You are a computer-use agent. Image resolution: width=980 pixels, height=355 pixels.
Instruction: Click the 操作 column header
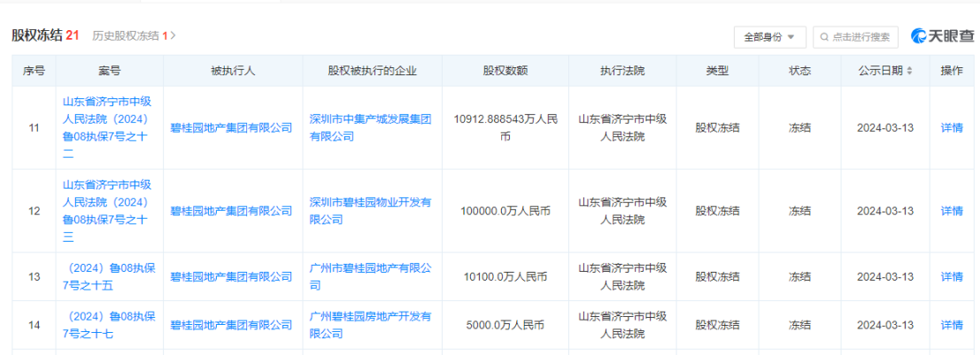952,71
